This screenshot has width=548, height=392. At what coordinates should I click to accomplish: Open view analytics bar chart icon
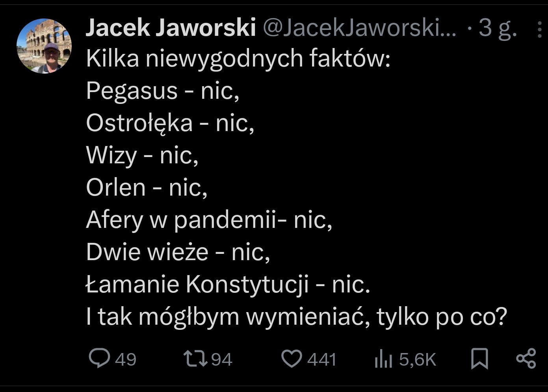pos(383,359)
